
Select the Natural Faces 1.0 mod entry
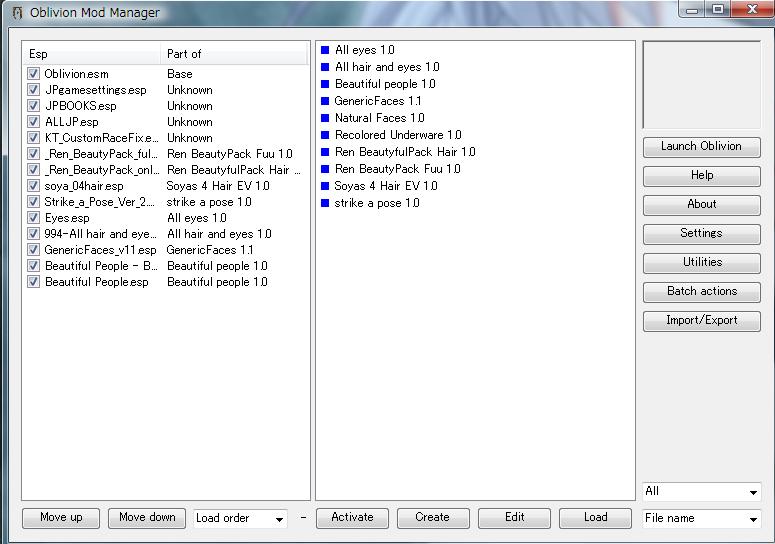pyautogui.click(x=380, y=118)
